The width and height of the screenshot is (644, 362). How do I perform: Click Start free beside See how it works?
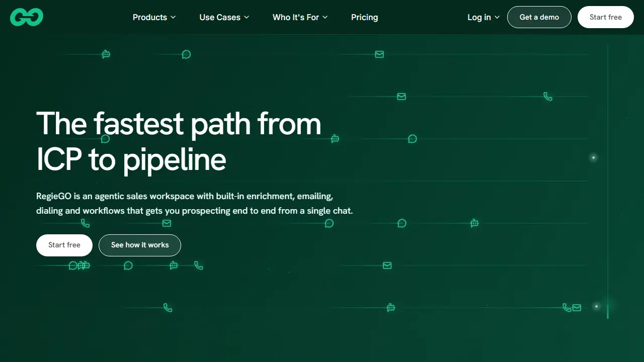(64, 245)
